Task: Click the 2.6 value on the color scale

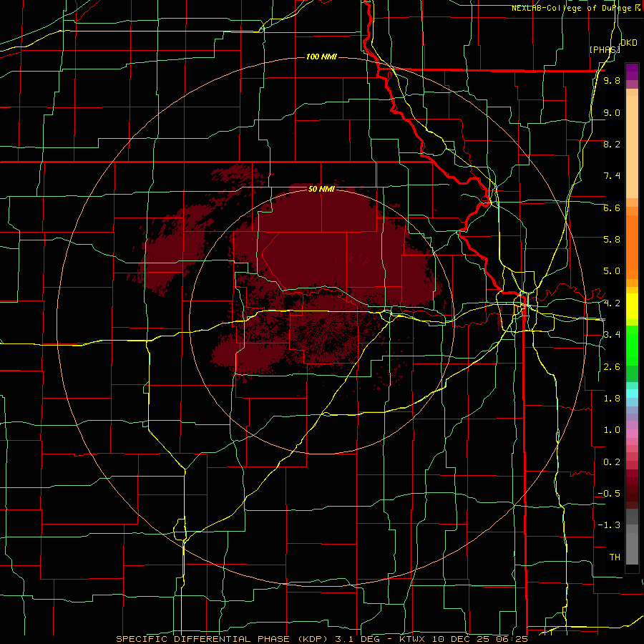Action: [x=612, y=367]
